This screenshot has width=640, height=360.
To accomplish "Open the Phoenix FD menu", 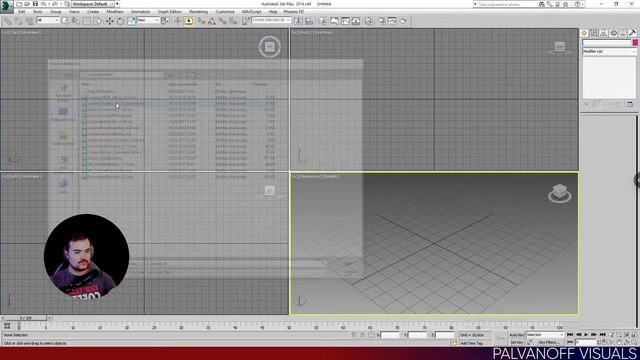I will [294, 12].
